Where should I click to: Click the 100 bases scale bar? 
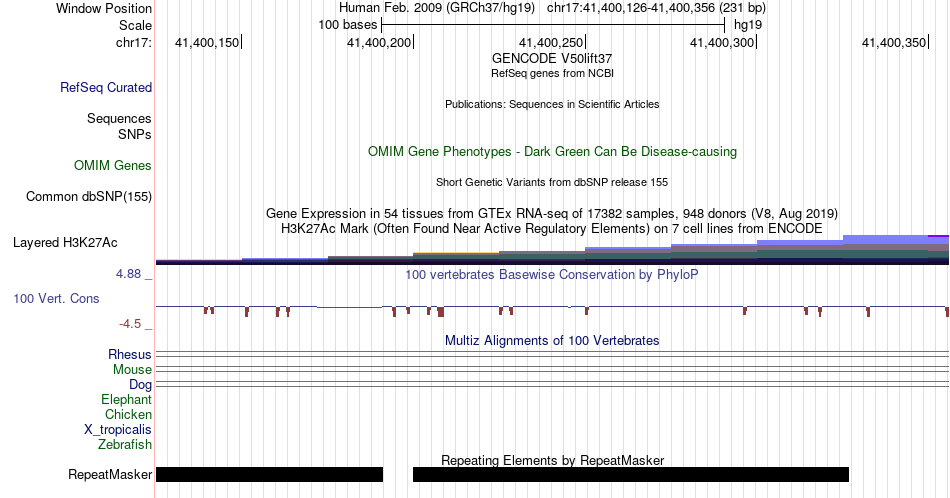[x=553, y=25]
